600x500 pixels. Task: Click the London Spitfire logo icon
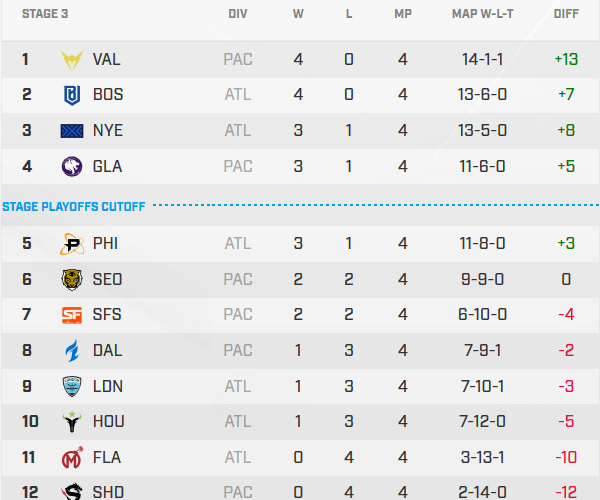point(73,386)
